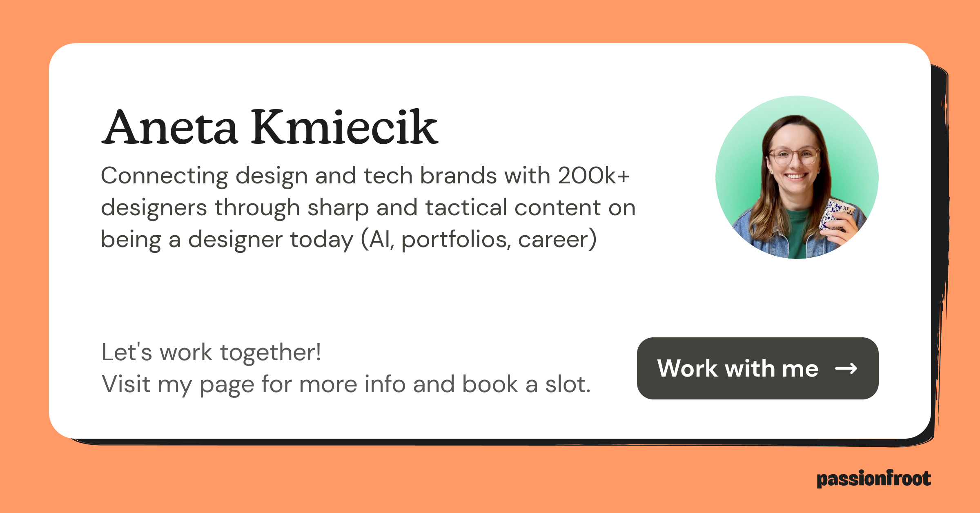This screenshot has height=513, width=980.
Task: Click the Connecting design and tech brands line
Action: (365, 176)
